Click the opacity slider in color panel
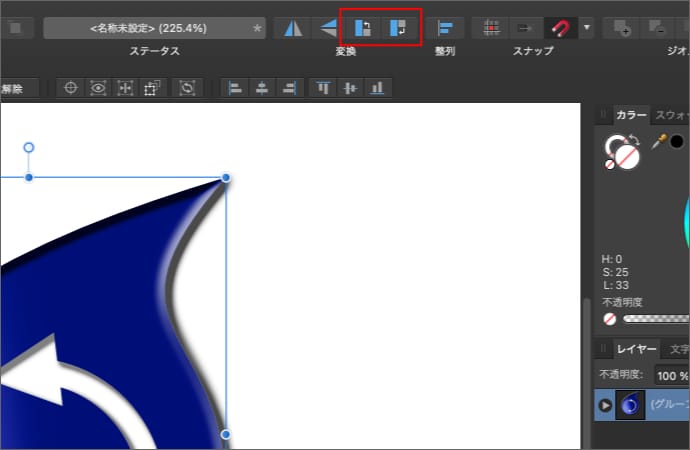The height and width of the screenshot is (450, 690). pos(655,320)
